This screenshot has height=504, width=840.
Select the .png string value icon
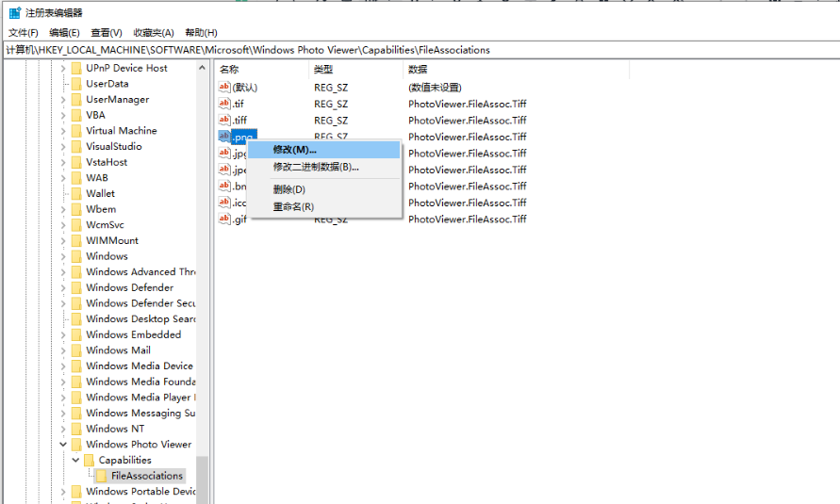(x=224, y=137)
